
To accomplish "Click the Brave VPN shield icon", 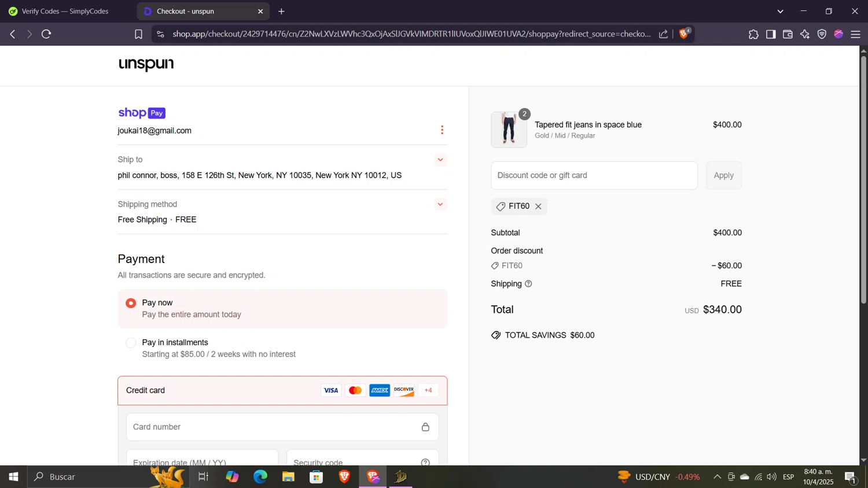I will [x=822, y=34].
